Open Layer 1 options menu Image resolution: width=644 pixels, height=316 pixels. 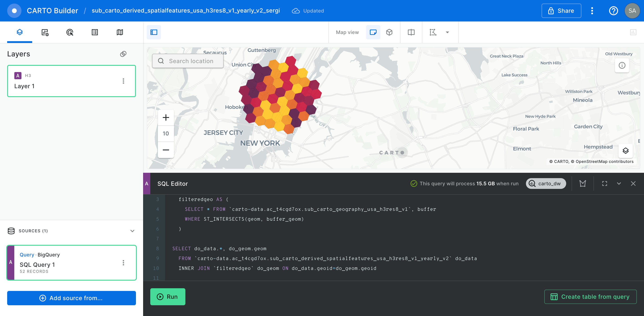pos(123,81)
